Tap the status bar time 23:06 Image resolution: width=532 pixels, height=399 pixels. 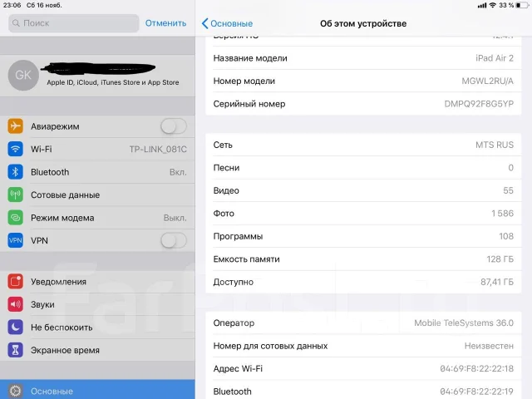(12, 5)
